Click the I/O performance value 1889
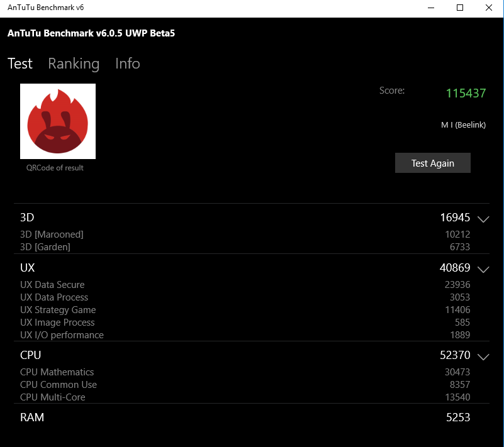The image size is (504, 447). coord(460,334)
